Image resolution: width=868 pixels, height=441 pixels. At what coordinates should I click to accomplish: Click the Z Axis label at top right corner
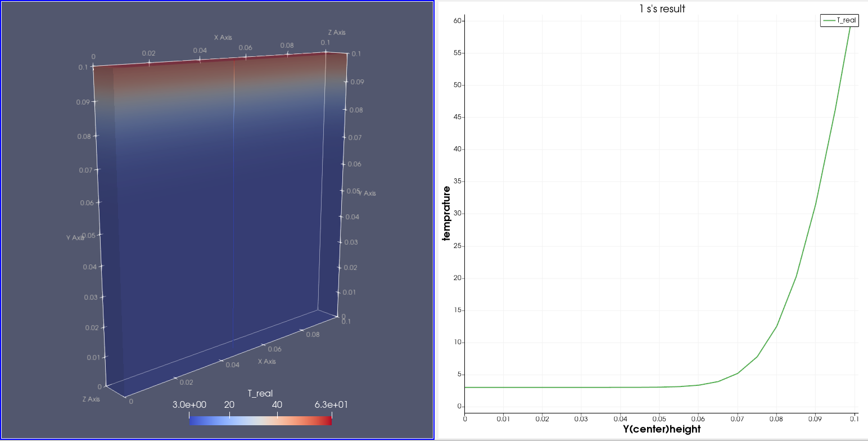[x=337, y=33]
